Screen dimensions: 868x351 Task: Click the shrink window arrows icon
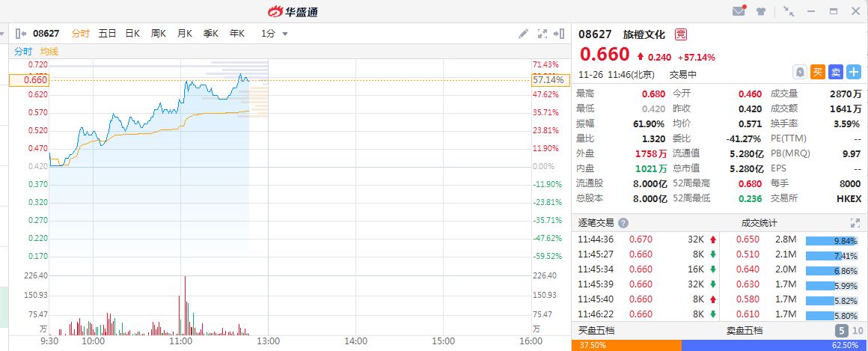click(x=789, y=11)
